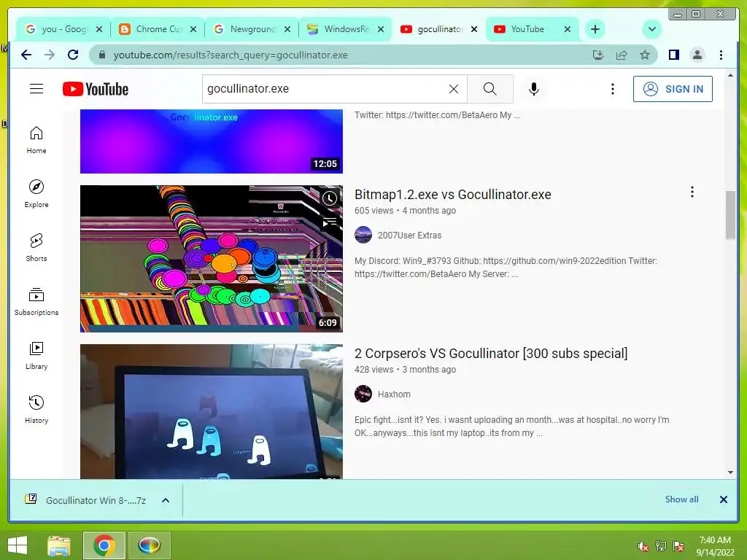This screenshot has width=747, height=560.
Task: Bookmark this page with the star
Action: click(645, 55)
